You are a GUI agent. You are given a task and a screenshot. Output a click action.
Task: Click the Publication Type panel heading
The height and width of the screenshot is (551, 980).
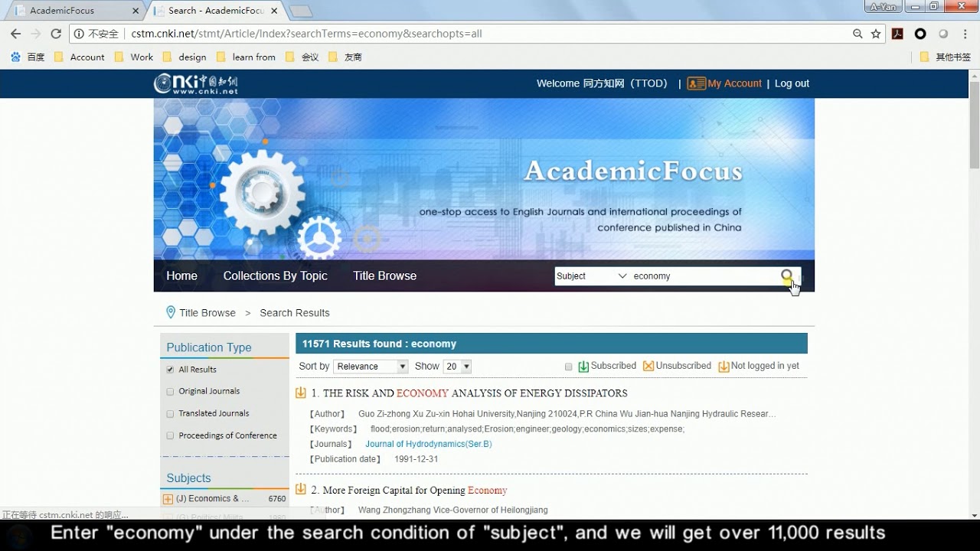[209, 347]
